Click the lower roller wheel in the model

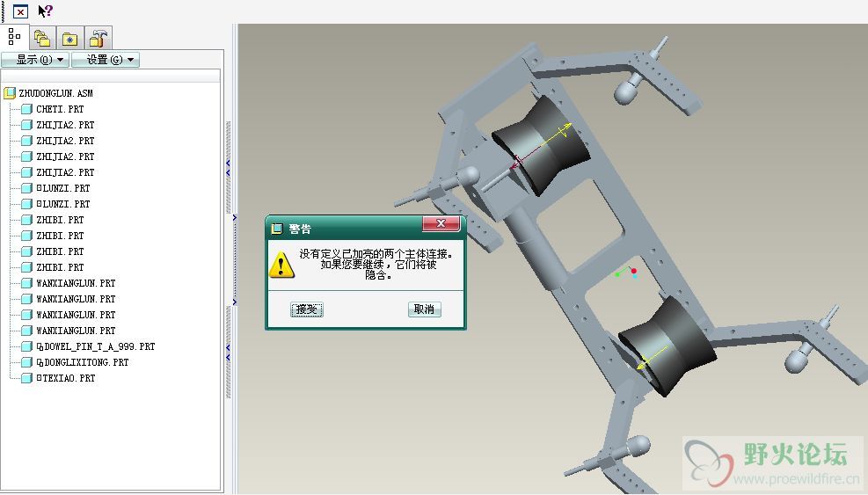667,346
